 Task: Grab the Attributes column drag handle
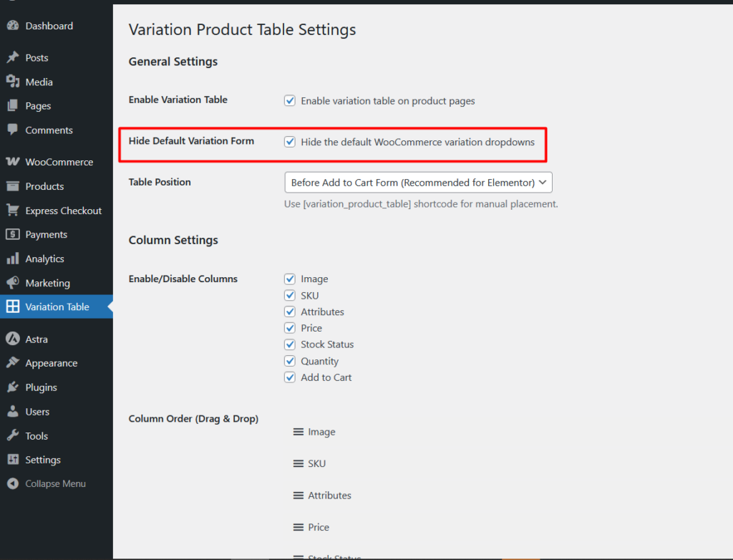[298, 496]
